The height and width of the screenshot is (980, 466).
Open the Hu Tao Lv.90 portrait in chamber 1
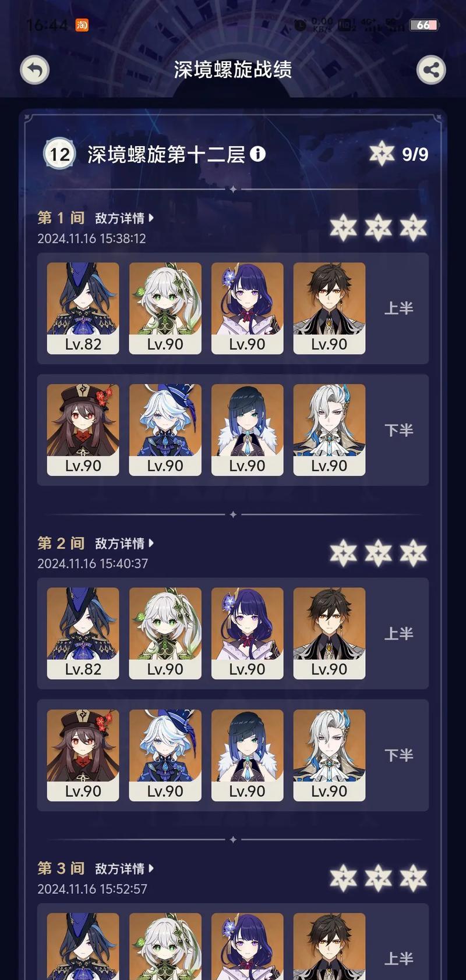click(x=83, y=430)
